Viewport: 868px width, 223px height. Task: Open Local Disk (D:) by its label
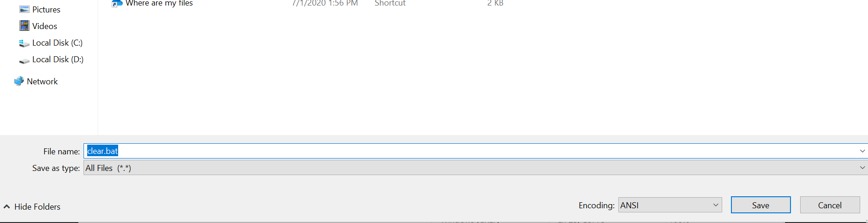pyautogui.click(x=58, y=59)
